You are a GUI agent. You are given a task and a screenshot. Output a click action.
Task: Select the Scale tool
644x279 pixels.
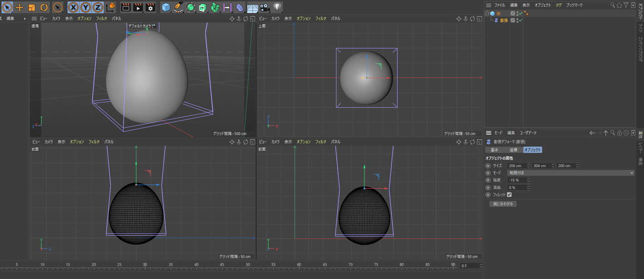pyautogui.click(x=32, y=7)
